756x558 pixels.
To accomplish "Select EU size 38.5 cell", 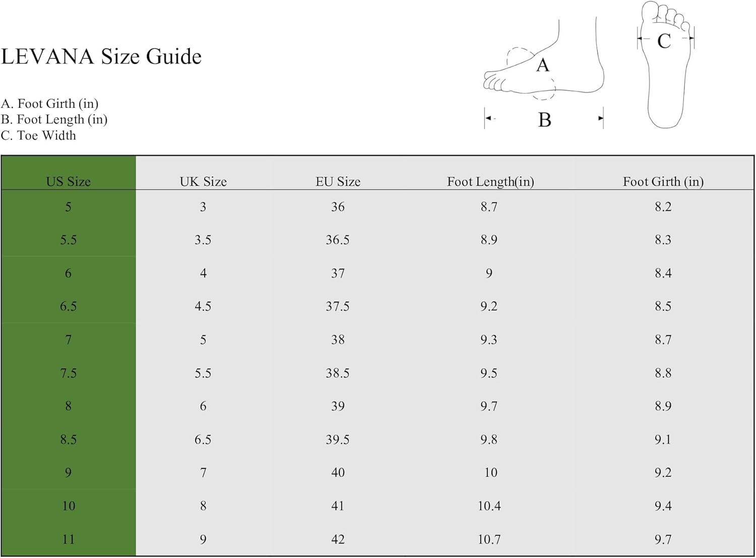I will [338, 373].
